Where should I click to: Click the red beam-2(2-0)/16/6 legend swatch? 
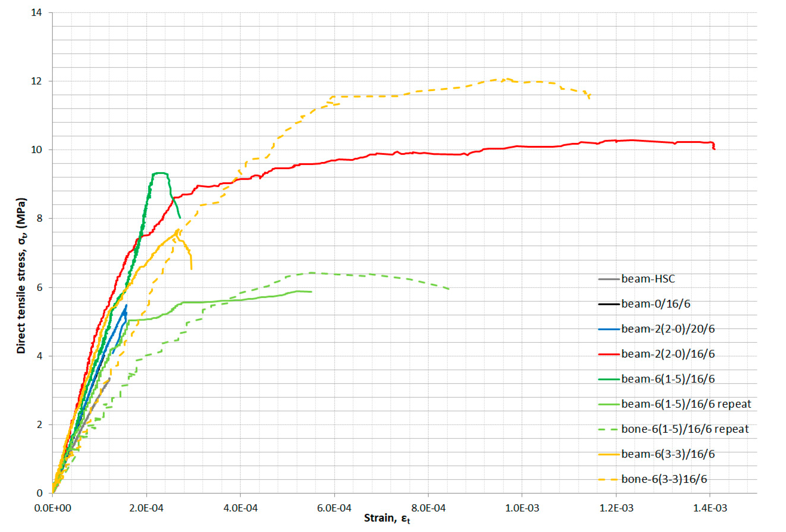click(x=609, y=354)
